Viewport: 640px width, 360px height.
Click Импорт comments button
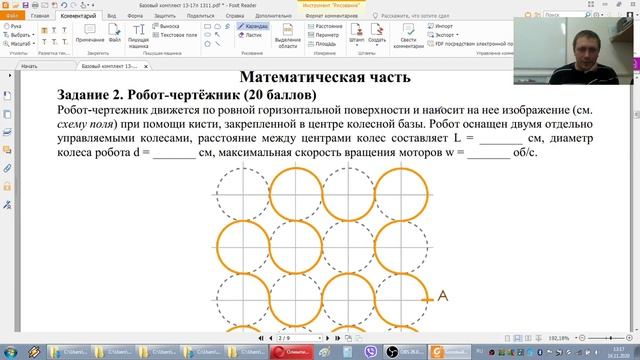(x=440, y=26)
